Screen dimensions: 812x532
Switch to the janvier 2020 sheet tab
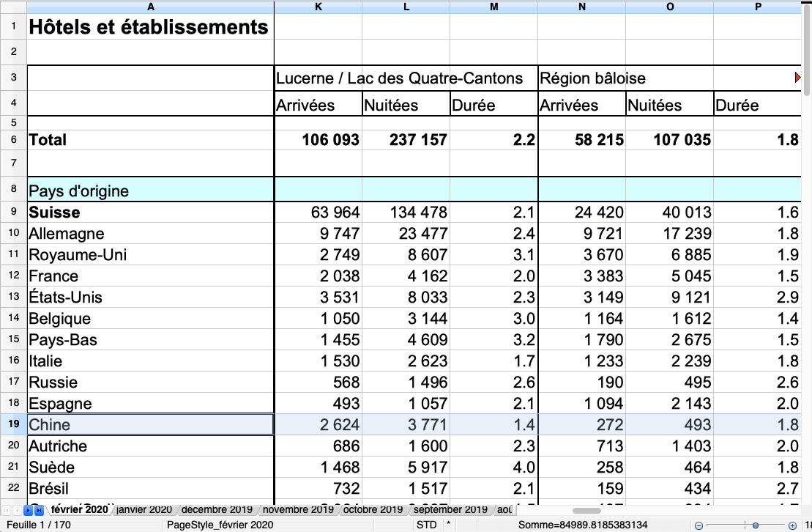(x=144, y=509)
